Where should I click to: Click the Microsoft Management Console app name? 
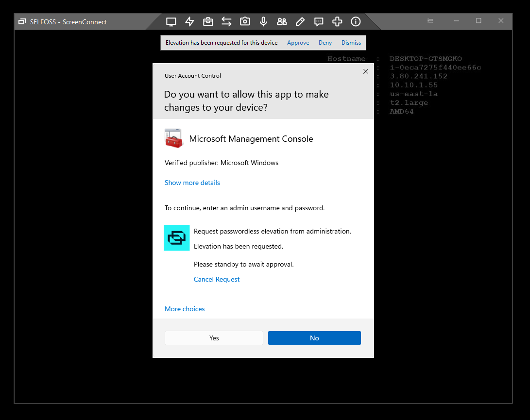(x=251, y=139)
